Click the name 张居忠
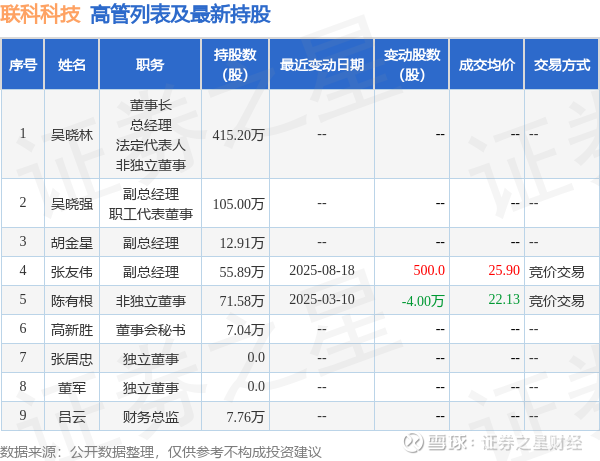This screenshot has width=600, height=461. (x=72, y=359)
